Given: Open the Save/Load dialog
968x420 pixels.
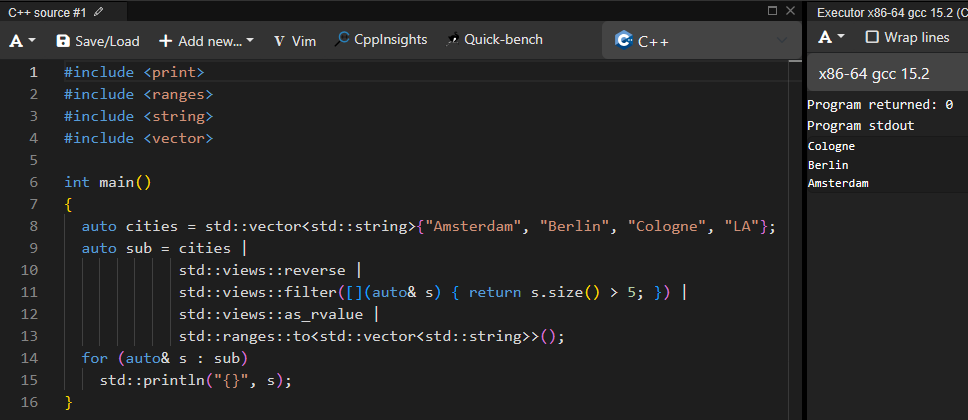Looking at the screenshot, I should (x=98, y=41).
